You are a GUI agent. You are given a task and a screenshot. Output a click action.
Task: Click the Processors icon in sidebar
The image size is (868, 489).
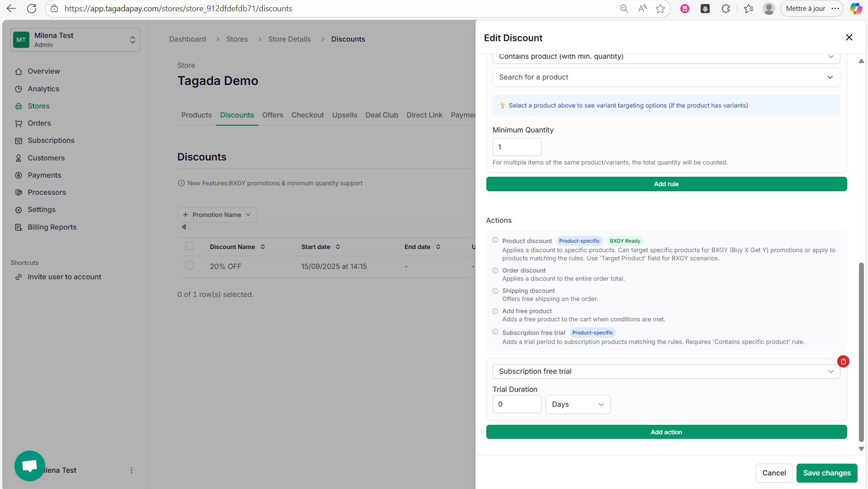pos(19,193)
